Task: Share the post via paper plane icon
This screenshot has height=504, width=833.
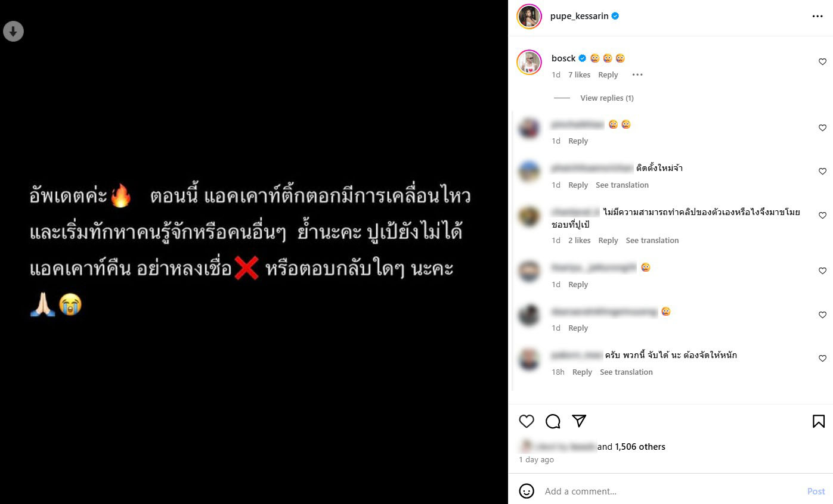Action: (x=579, y=421)
